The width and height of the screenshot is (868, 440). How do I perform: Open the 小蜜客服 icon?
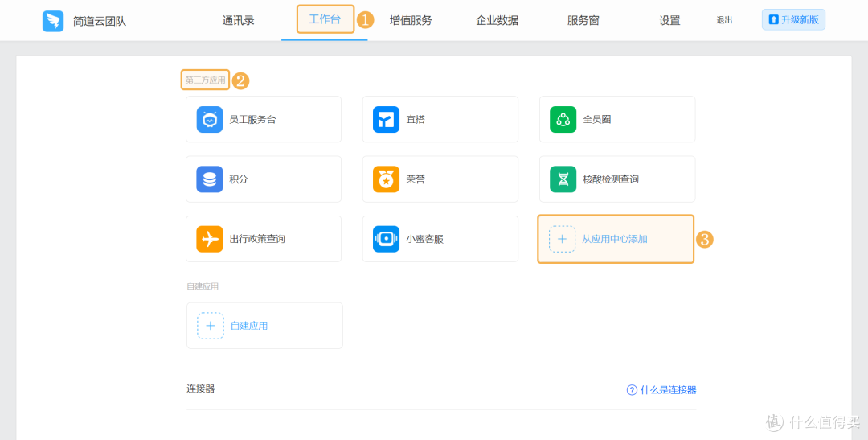tap(387, 239)
